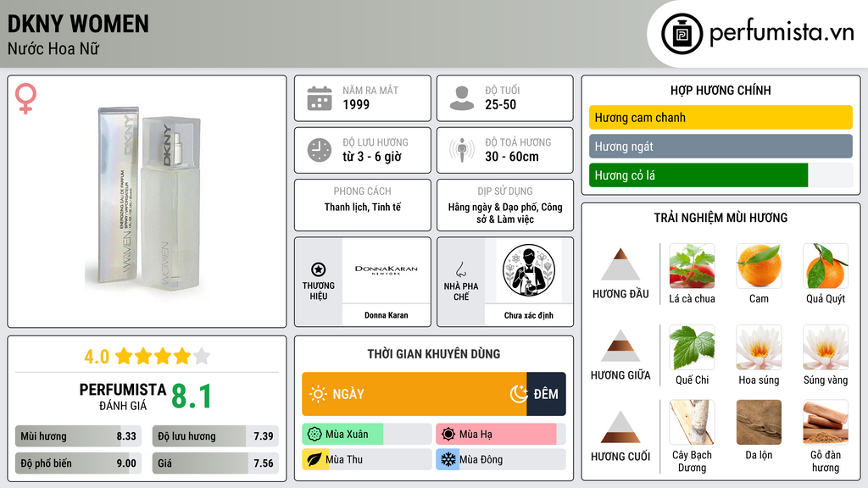This screenshot has width=868, height=488.
Task: Open the Cam orange note image
Action: pos(759,266)
